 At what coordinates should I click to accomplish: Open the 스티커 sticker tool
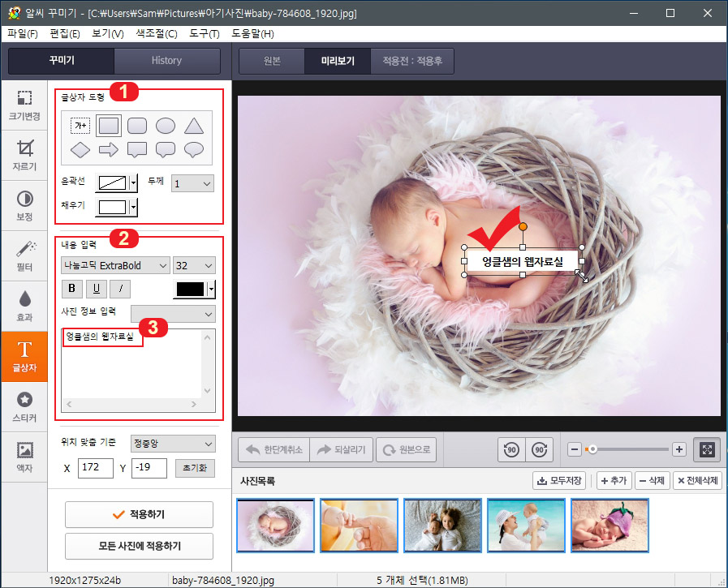tap(24, 407)
